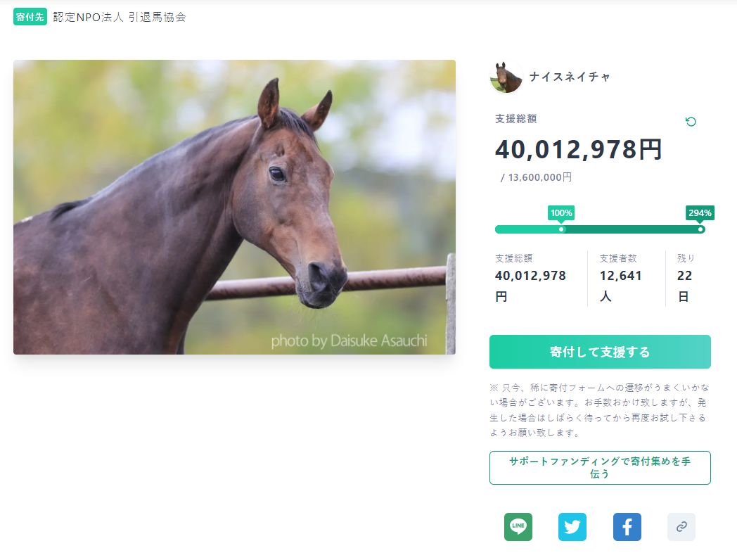
Task: Click the refresh icon beside 支援総額
Action: click(x=691, y=122)
